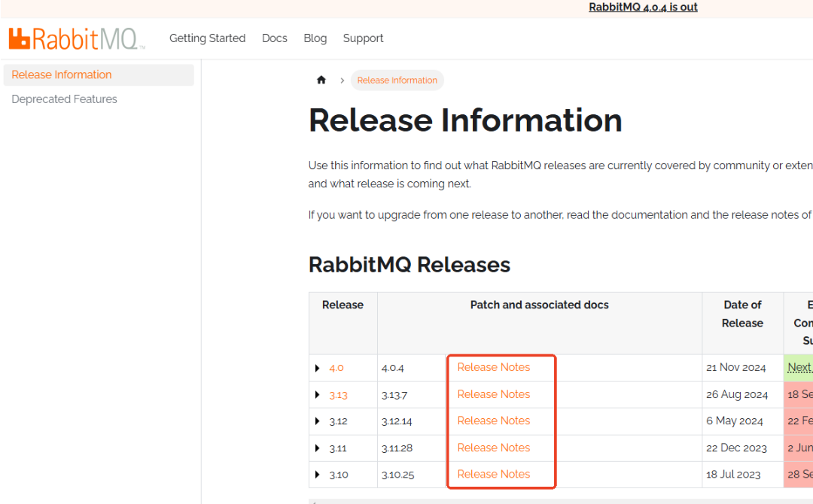Screen dimensions: 813x504
Task: Open Release Notes for 3.11.28
Action: pos(494,448)
